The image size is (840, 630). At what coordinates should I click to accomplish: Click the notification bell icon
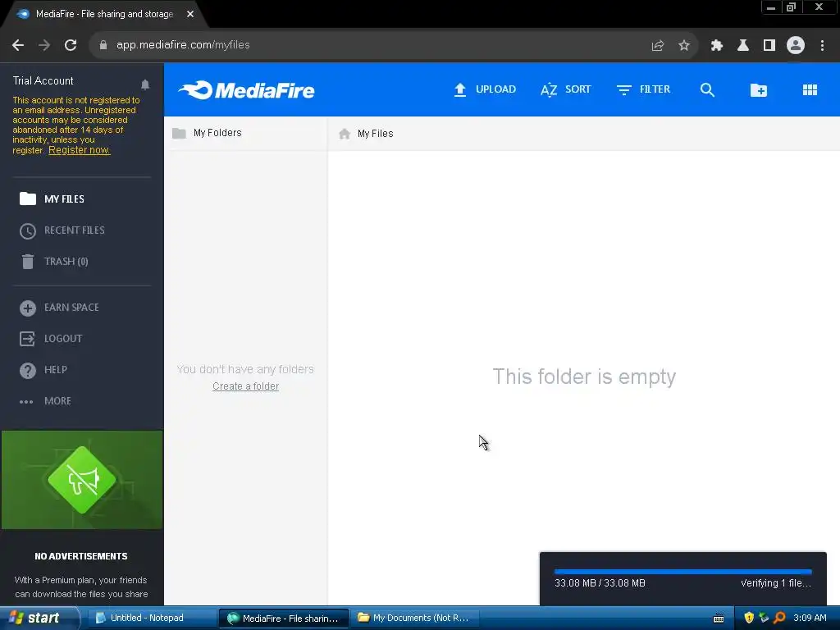point(145,84)
